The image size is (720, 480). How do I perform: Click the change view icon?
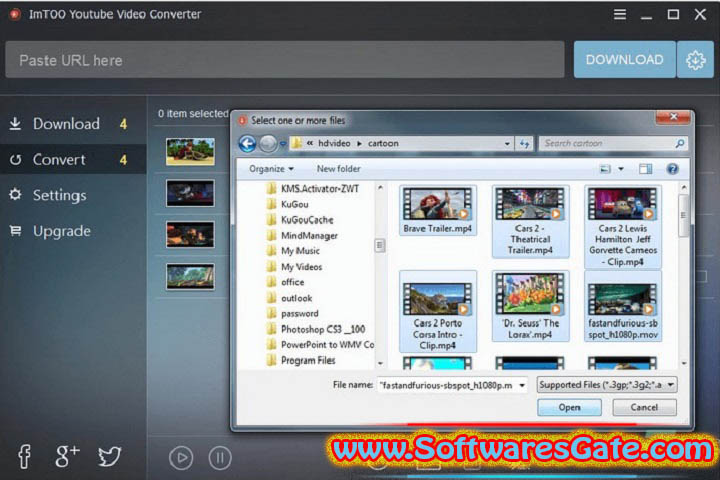coord(606,169)
